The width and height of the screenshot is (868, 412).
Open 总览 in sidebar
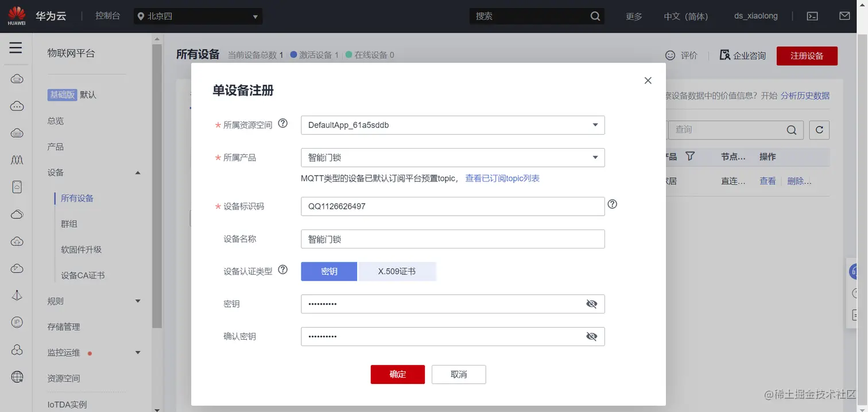coord(56,121)
